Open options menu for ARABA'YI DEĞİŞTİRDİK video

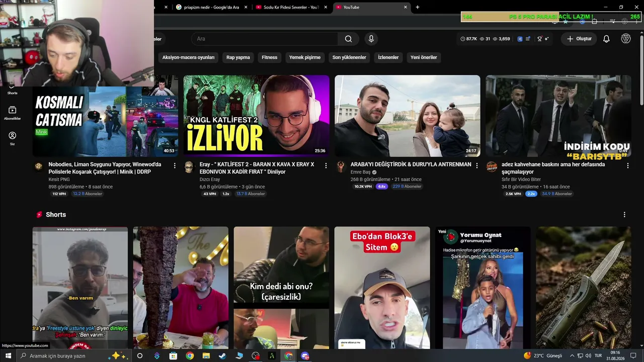pyautogui.click(x=477, y=165)
